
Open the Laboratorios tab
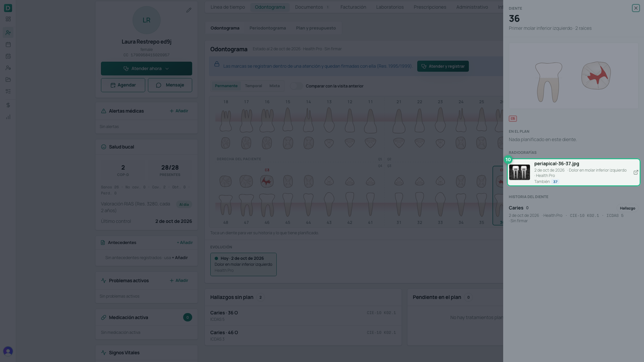coord(390,7)
